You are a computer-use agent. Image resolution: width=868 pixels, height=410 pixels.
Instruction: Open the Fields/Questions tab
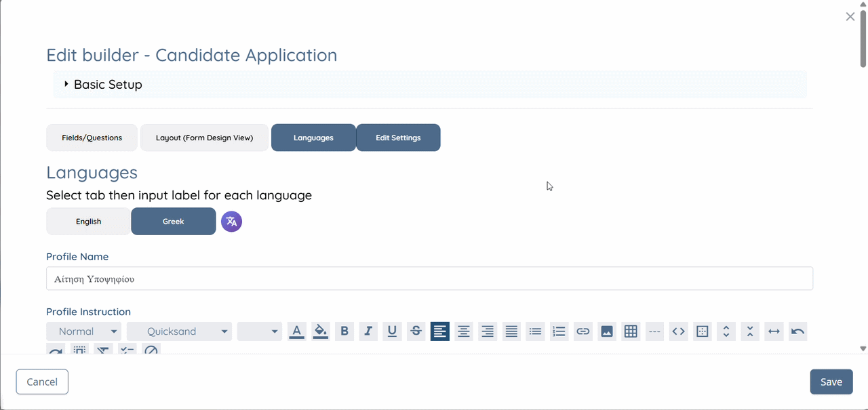point(92,138)
